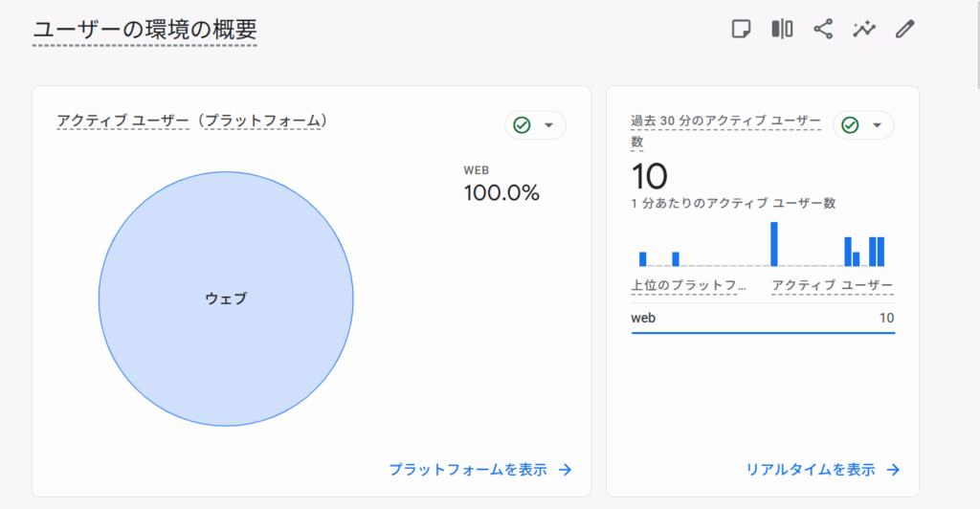Click green check icon on platform card
Screen dimensions: 980x509
522,125
